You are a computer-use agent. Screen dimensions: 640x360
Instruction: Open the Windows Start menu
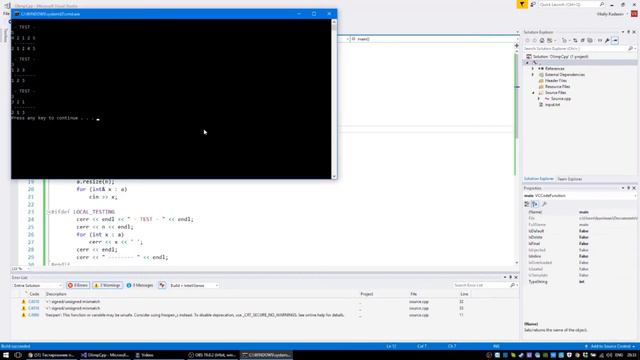pyautogui.click(x=6, y=355)
